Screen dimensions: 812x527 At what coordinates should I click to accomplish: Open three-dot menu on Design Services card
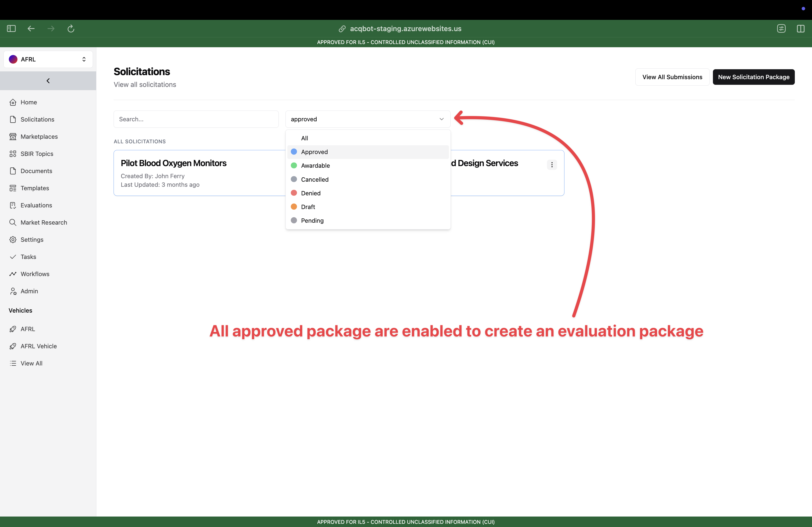click(x=552, y=165)
